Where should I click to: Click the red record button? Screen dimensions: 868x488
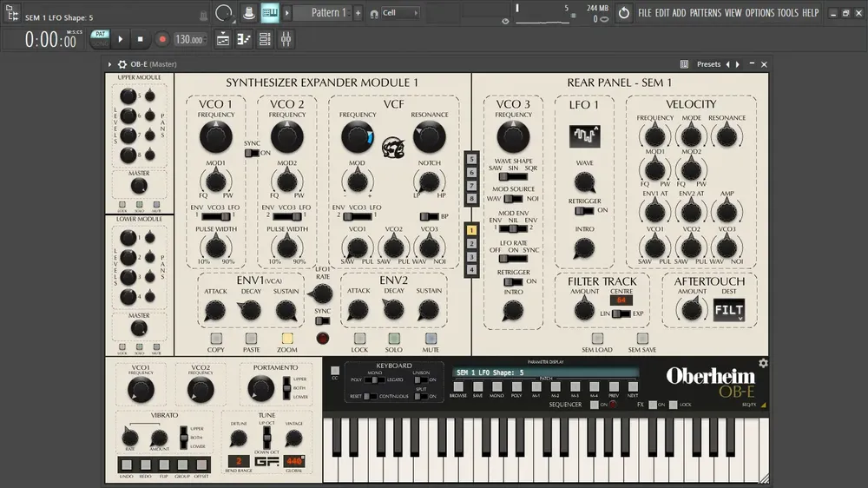(x=162, y=39)
